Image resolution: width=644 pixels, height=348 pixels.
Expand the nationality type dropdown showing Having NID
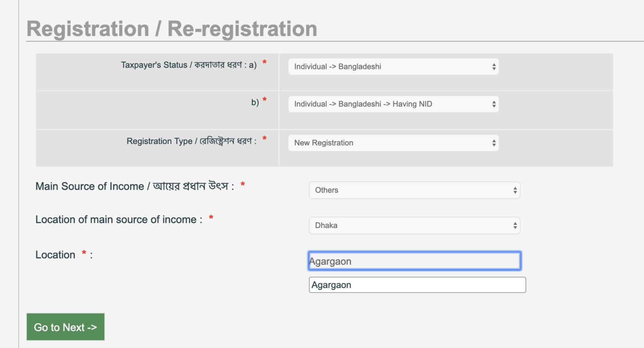(392, 104)
